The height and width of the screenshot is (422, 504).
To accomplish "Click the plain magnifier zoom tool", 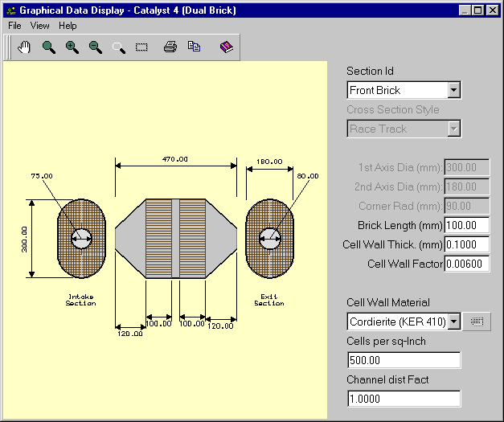I will tap(48, 47).
